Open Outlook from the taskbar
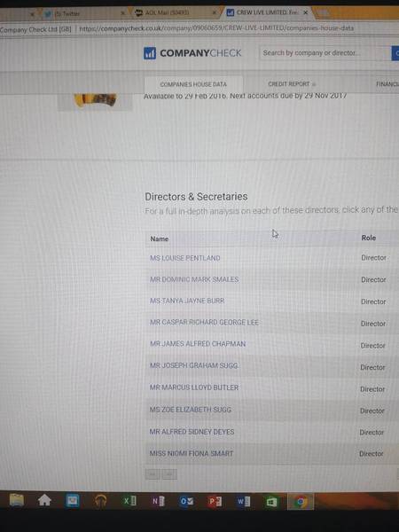The image size is (399, 532). coord(186,502)
